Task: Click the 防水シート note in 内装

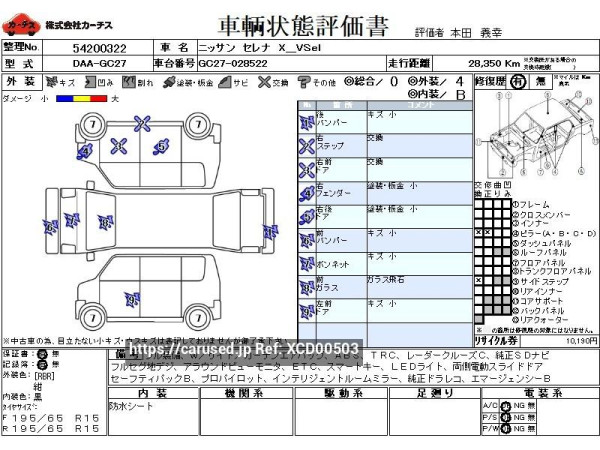Action: (x=131, y=406)
